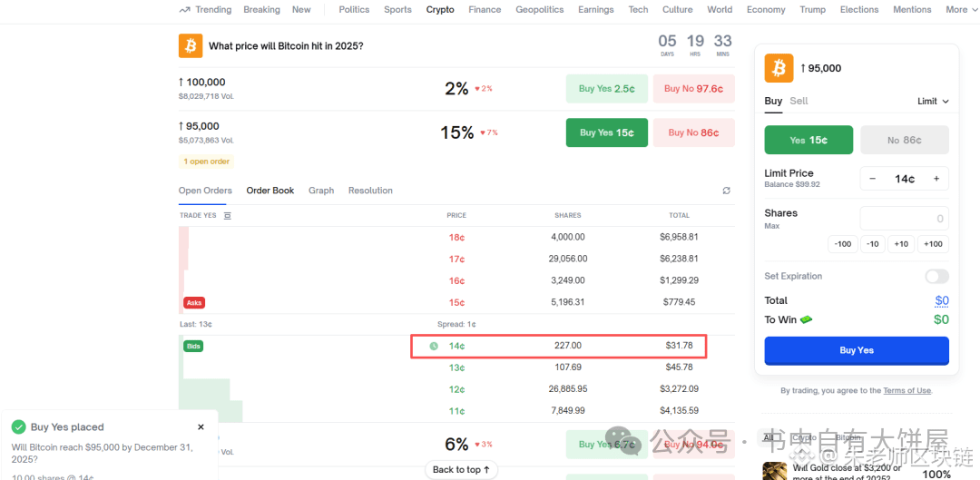Expand the More categories dropdown
Viewport: 980px width, 480px height.
pyautogui.click(x=960, y=9)
